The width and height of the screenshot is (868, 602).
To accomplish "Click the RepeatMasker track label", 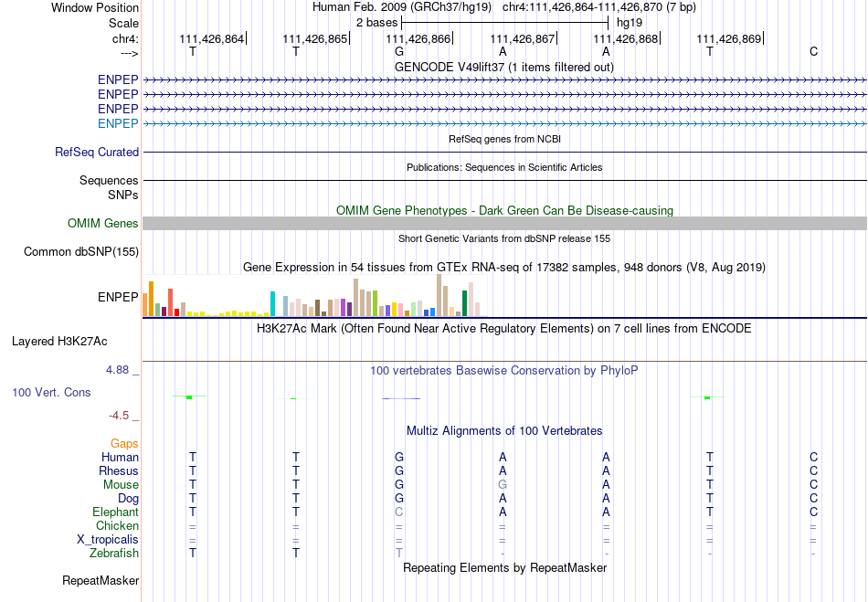I will click(101, 580).
